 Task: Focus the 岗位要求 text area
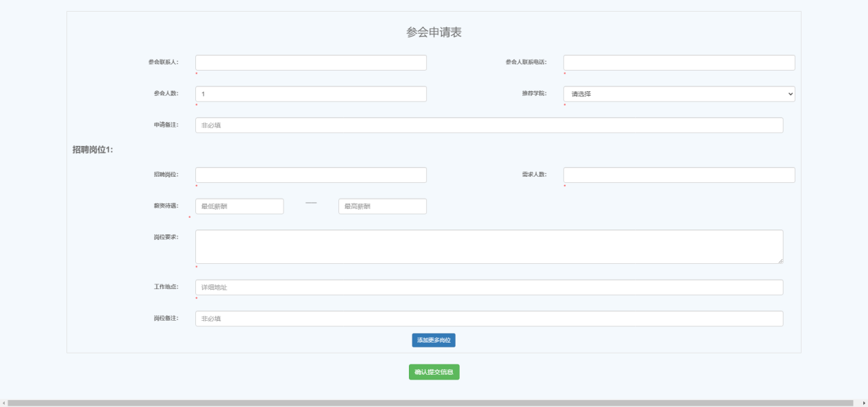(x=488, y=247)
